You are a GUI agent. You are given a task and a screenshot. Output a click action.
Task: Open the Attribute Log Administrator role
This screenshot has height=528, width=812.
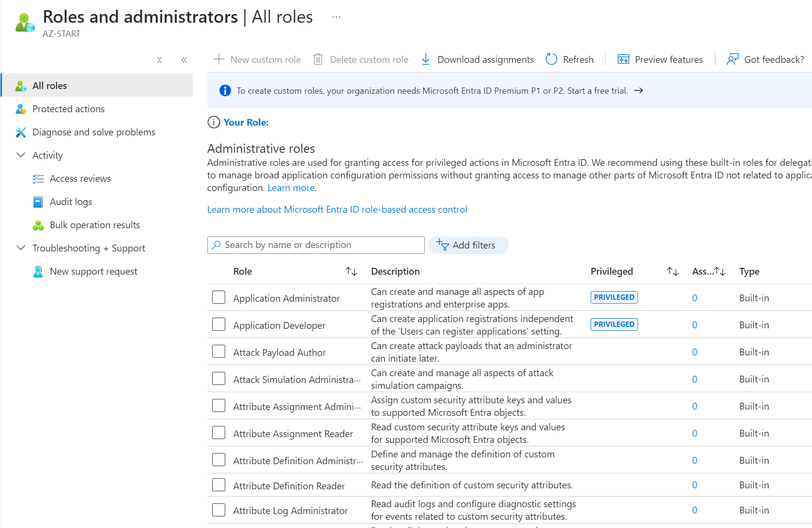pos(290,511)
